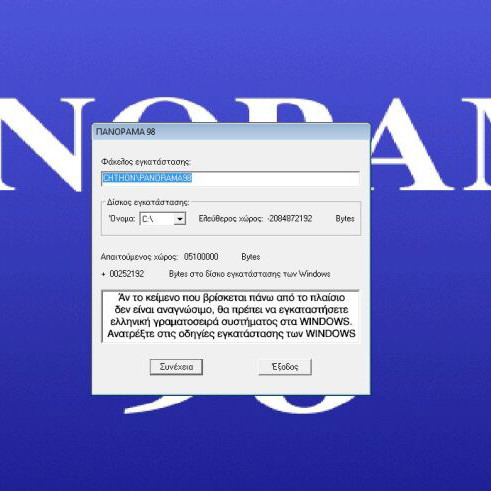Click the Δίσκος εγκατάστασης group label
Viewport: 491px width, 491px height.
(148, 202)
